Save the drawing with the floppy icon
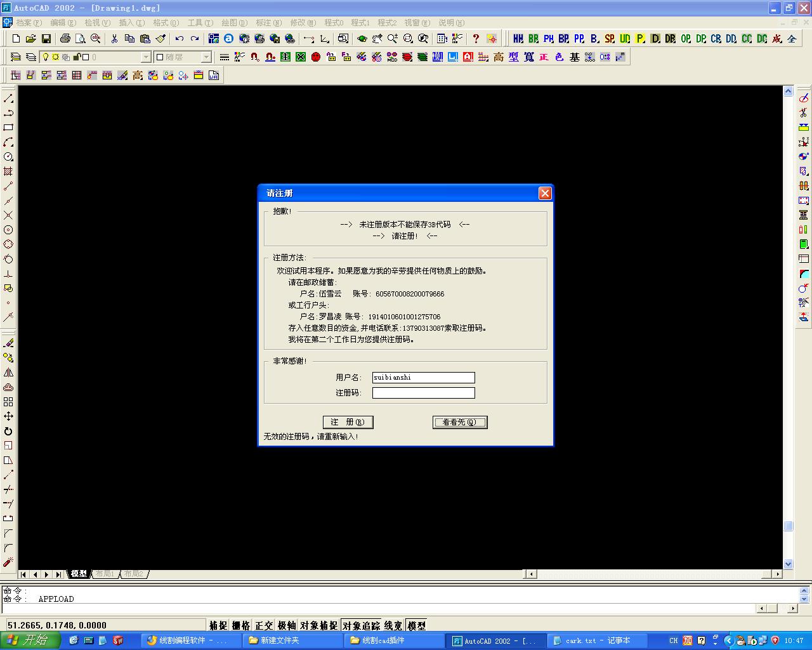Screen dimensions: 812x650 click(x=46, y=39)
